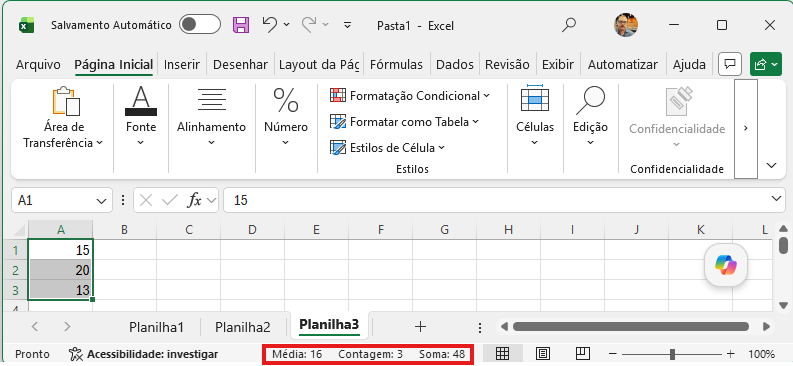
Task: Select column A header
Action: pos(61,230)
